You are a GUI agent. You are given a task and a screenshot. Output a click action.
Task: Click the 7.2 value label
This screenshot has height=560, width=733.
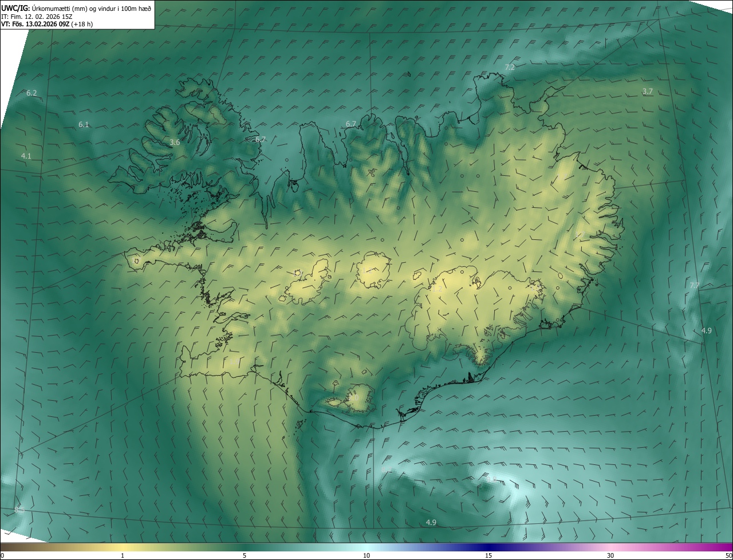click(510, 68)
